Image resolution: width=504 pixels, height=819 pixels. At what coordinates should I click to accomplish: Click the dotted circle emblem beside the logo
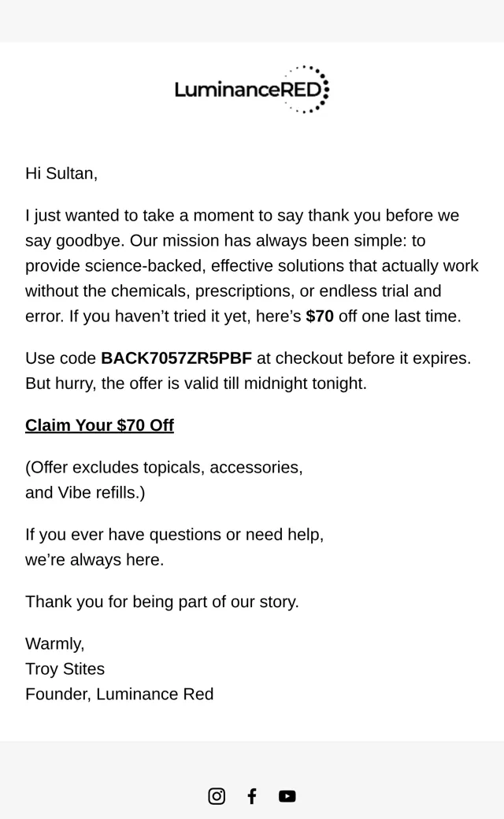pos(308,89)
